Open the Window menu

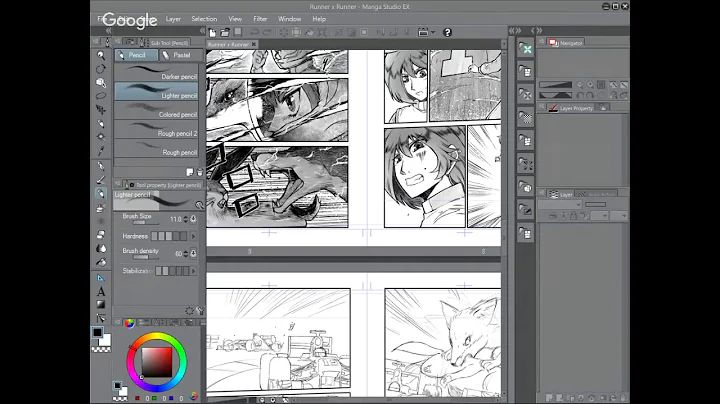click(x=290, y=19)
